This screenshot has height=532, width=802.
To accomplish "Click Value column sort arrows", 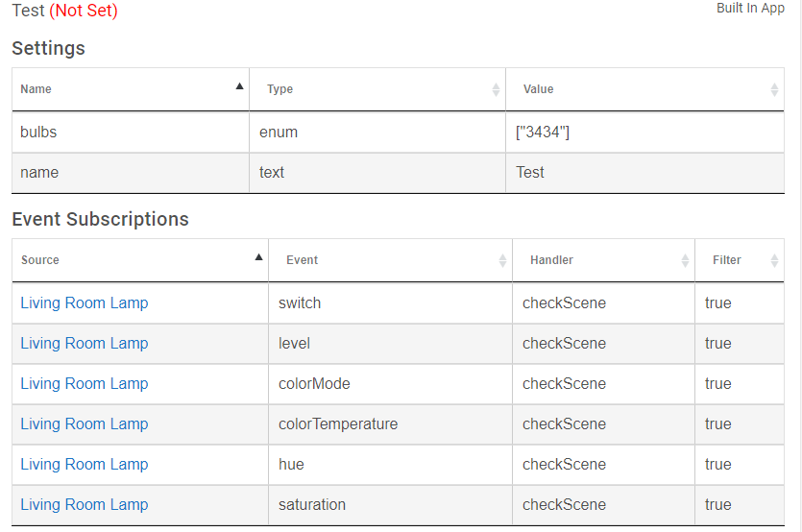I will tap(774, 89).
